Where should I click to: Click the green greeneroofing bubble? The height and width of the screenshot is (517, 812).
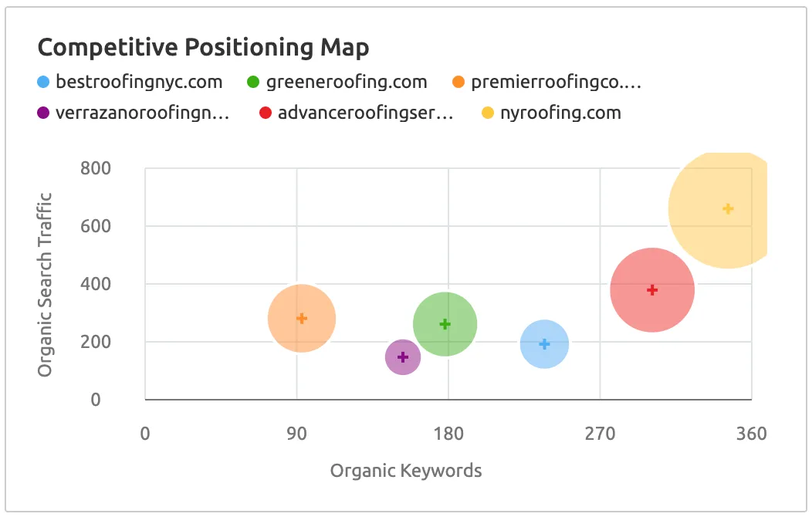pos(445,324)
